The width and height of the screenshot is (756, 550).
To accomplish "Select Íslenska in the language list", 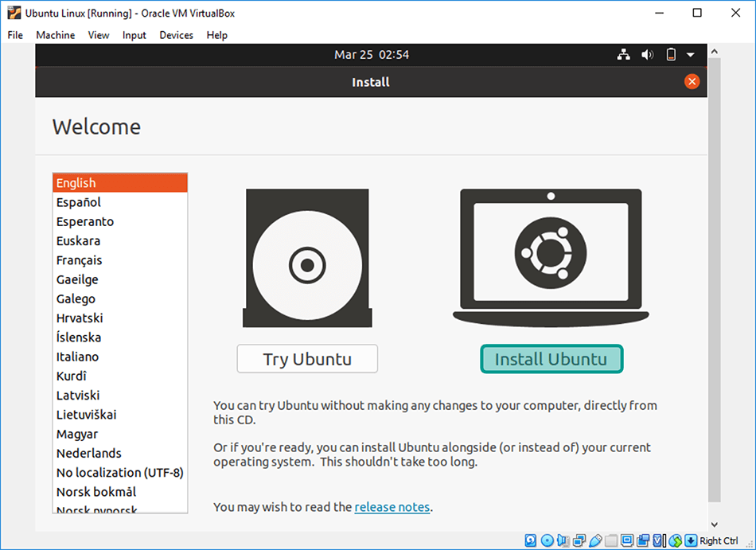I will [120, 337].
